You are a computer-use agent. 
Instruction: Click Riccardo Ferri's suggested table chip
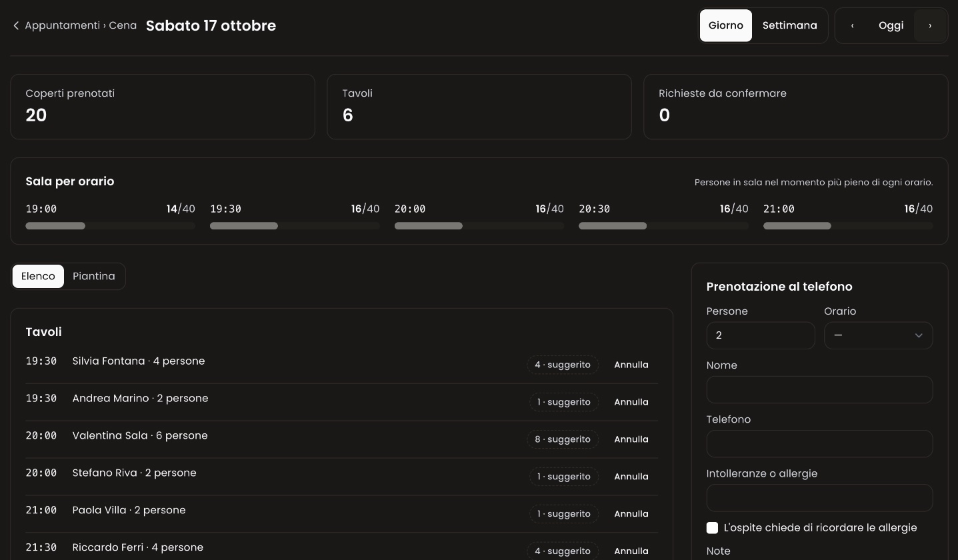(563, 551)
